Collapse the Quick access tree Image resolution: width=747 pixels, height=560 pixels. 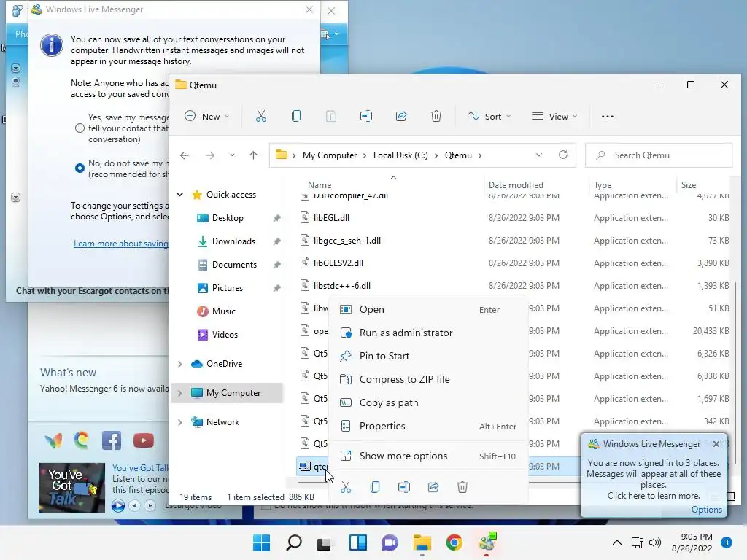(179, 194)
